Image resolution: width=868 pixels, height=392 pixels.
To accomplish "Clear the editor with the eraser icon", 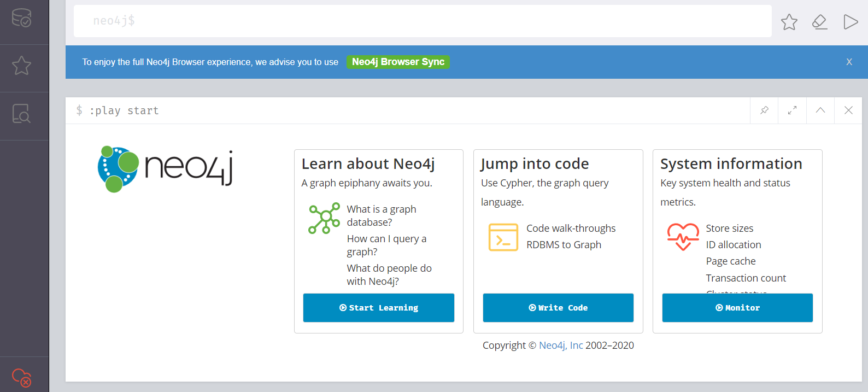I will tap(819, 22).
